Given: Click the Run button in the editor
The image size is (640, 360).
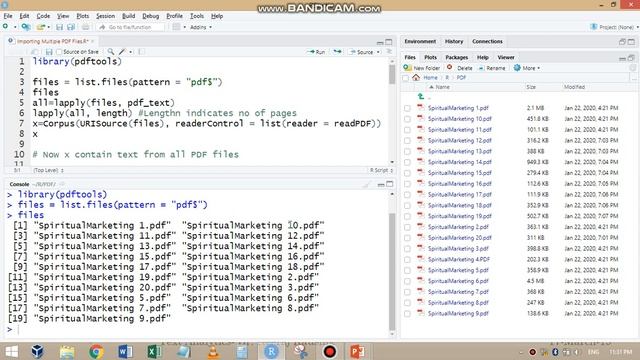Looking at the screenshot, I should pos(316,52).
